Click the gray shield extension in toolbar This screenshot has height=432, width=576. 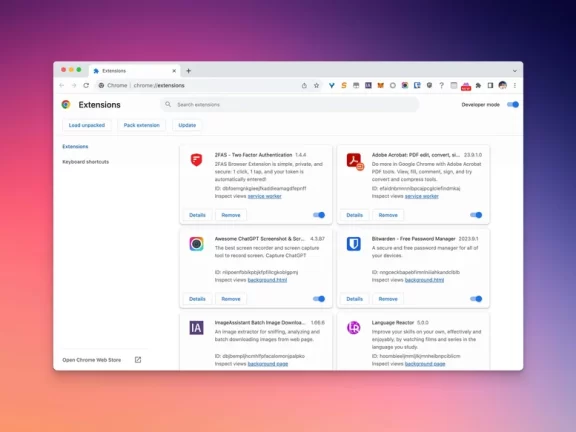pos(429,86)
